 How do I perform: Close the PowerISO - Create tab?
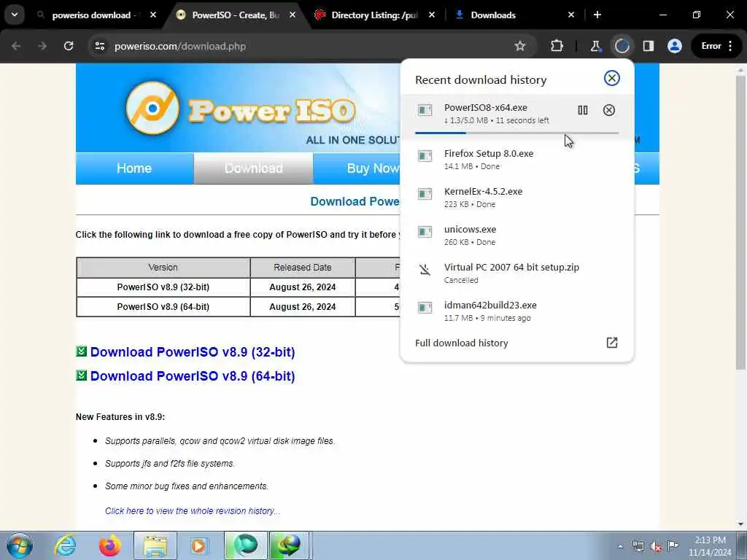click(x=293, y=15)
